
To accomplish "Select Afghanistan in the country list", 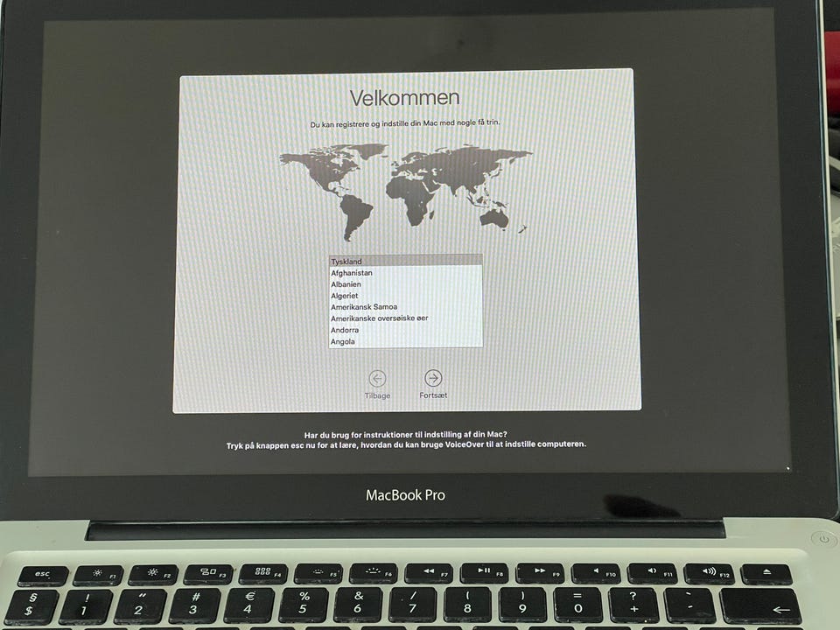I will click(x=405, y=273).
